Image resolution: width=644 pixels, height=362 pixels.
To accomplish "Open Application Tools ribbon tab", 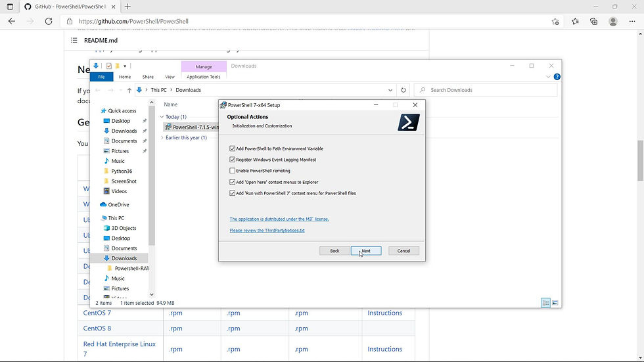I will point(203,77).
